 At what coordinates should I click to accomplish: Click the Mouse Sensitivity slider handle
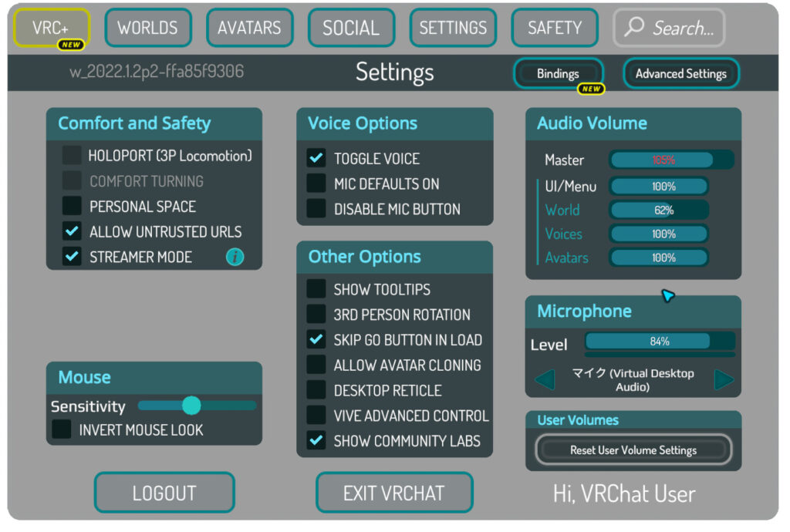pos(191,406)
